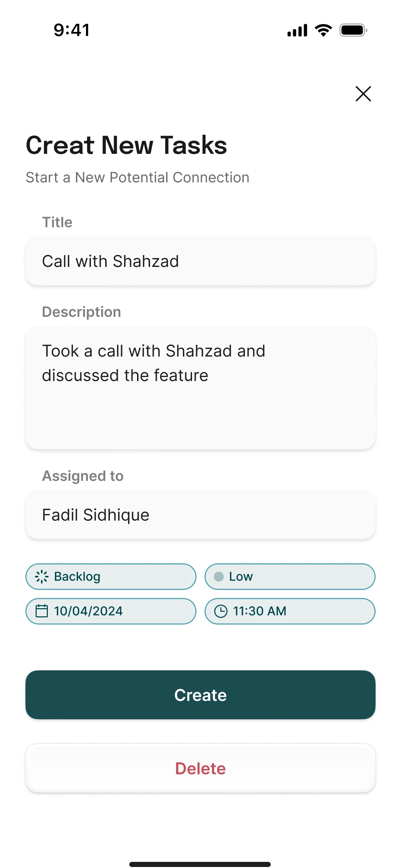400x868 pixels.
Task: Tap the Creat New Tasks heading
Action: [x=127, y=145]
